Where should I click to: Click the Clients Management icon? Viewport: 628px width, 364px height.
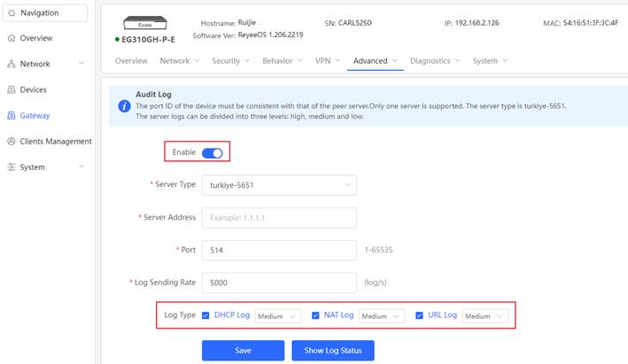coord(11,141)
